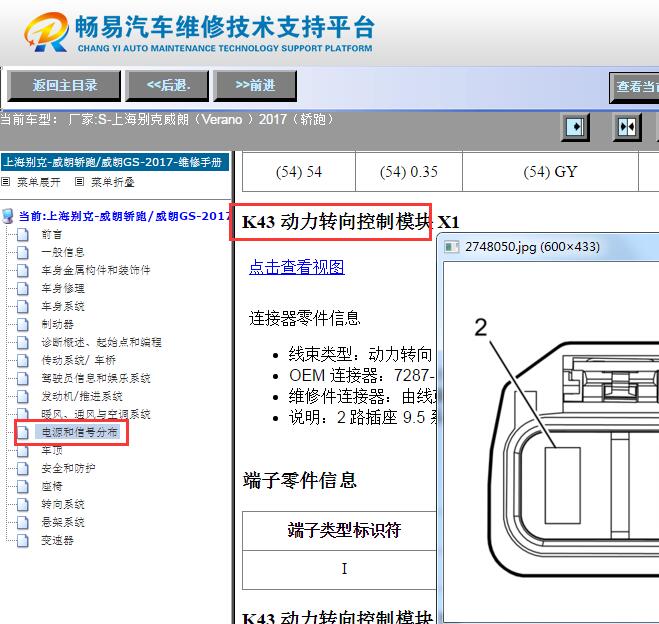Click the page icon beside 座椅
Viewport: 659px width, 624px height.
tap(23, 487)
